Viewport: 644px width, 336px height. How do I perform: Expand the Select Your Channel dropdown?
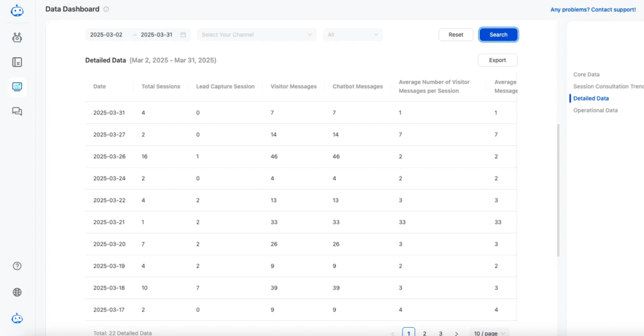pos(257,35)
